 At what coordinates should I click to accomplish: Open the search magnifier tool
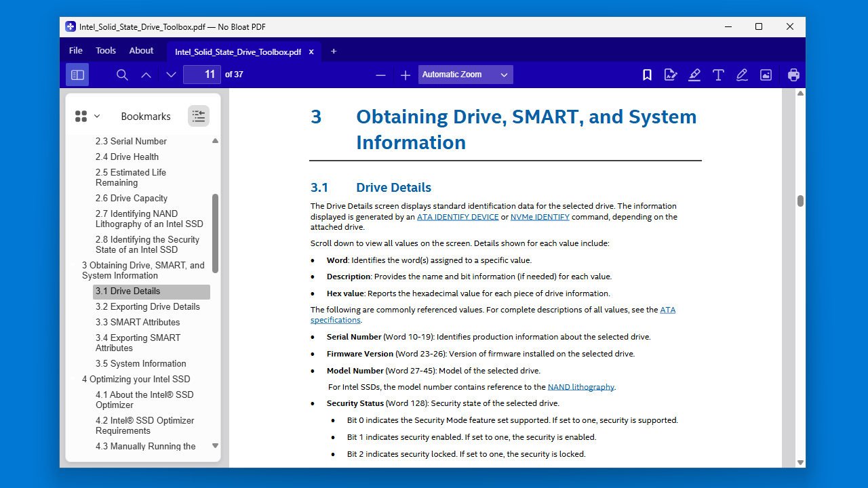[122, 75]
